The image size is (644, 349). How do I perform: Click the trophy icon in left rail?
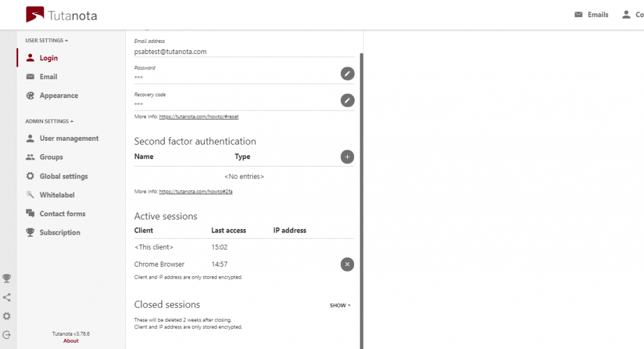point(6,279)
